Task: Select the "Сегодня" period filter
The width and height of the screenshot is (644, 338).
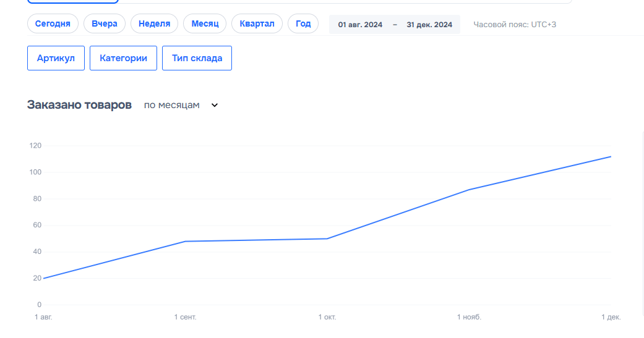Action: click(53, 24)
